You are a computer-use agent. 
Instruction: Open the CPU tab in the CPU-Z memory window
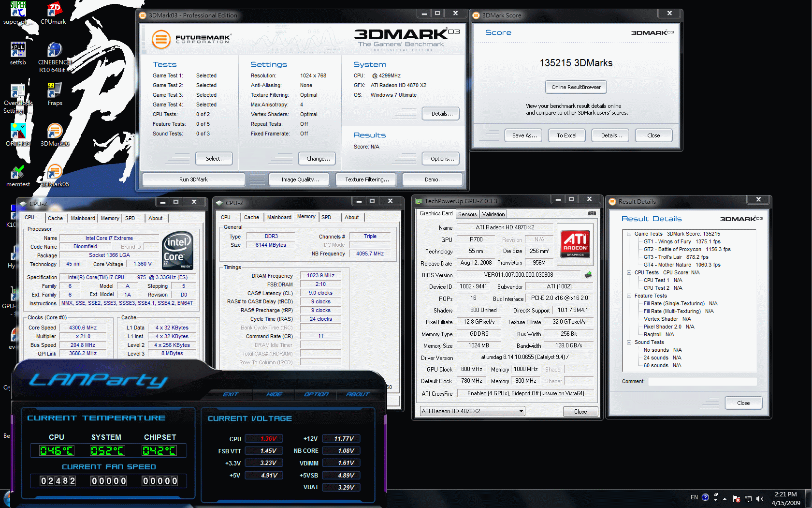click(x=226, y=217)
